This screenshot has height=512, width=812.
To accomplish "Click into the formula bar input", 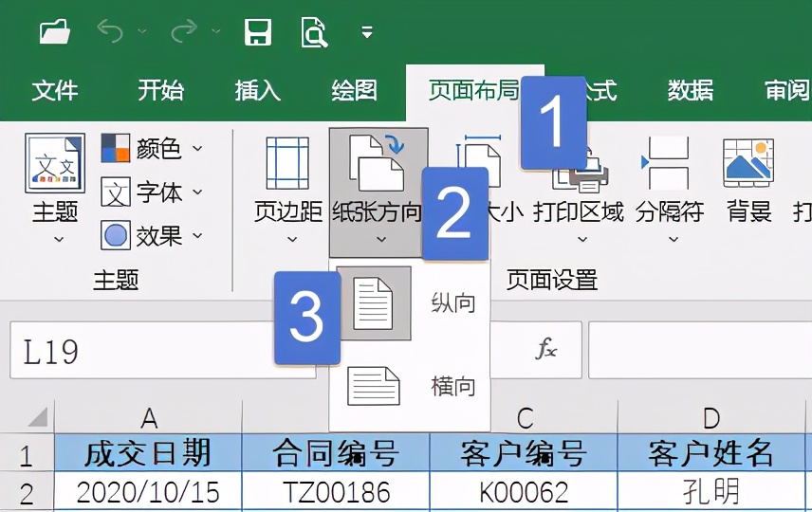I will point(700,351).
